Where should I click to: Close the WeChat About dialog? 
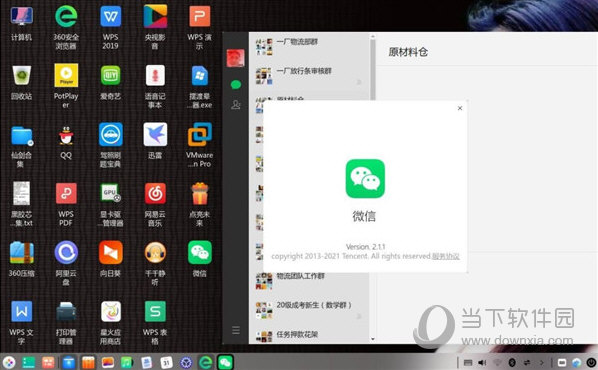click(460, 108)
